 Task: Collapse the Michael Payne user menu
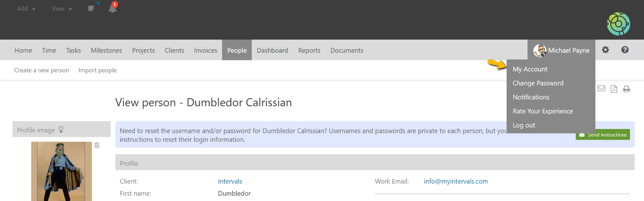point(562,50)
